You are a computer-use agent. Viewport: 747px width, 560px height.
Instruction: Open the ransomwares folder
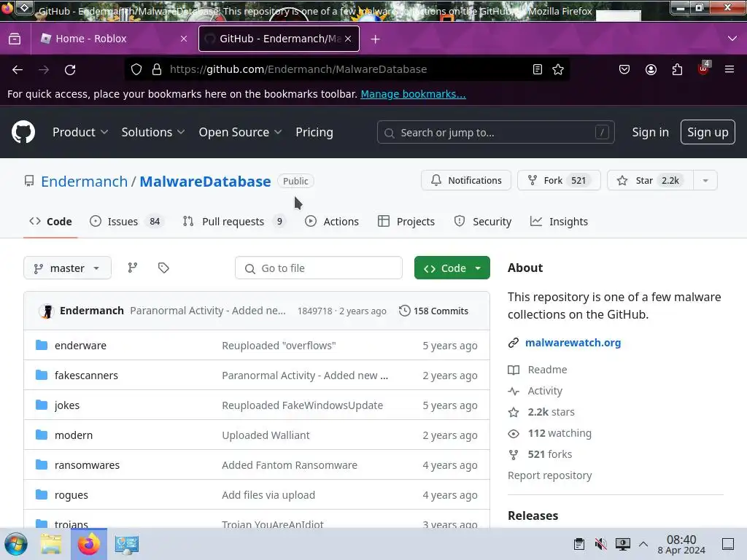coord(88,465)
